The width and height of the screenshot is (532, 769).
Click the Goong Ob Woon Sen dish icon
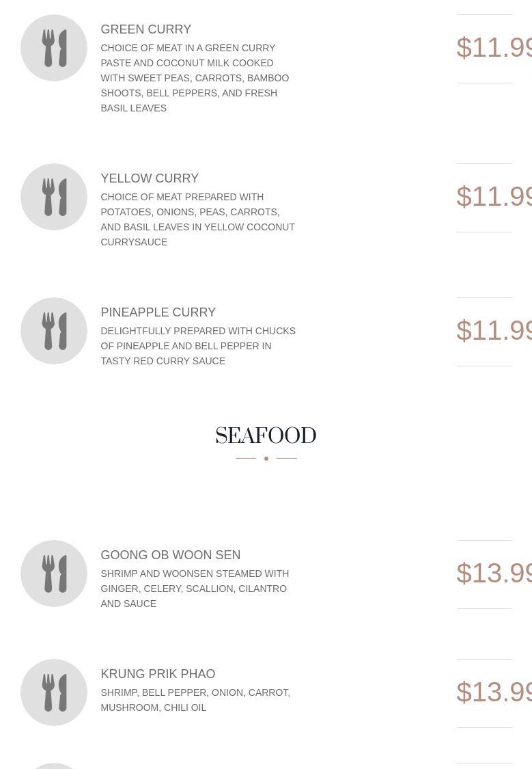(x=54, y=574)
